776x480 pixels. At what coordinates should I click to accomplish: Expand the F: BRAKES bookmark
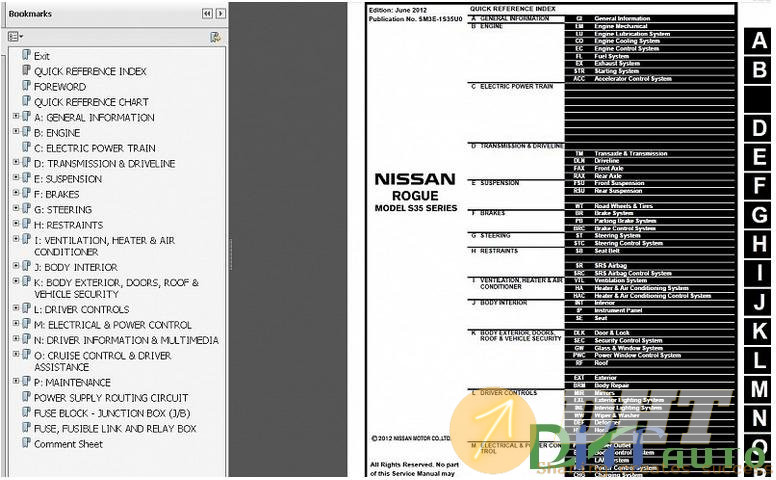click(16, 193)
